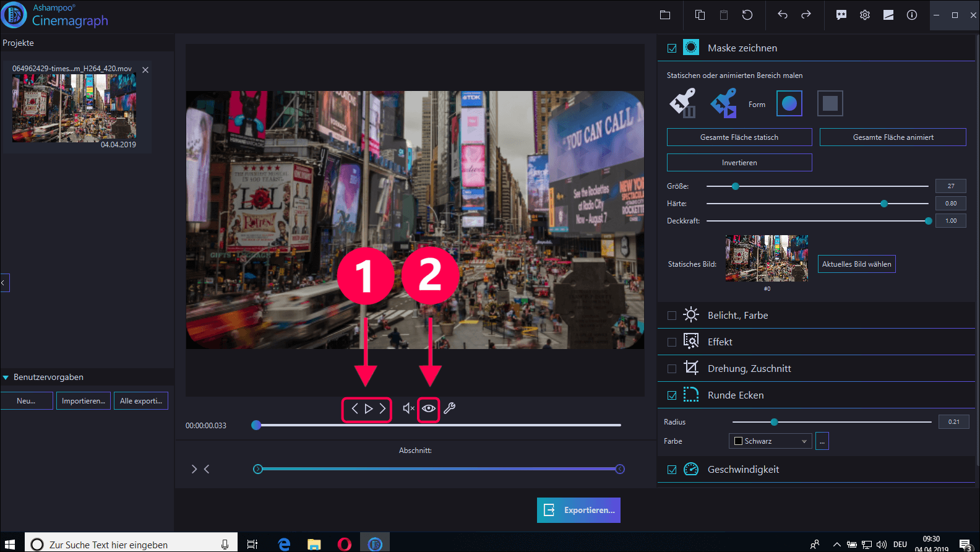The image size is (980, 552).
Task: Play the cinemagraph preview
Action: coord(368,408)
